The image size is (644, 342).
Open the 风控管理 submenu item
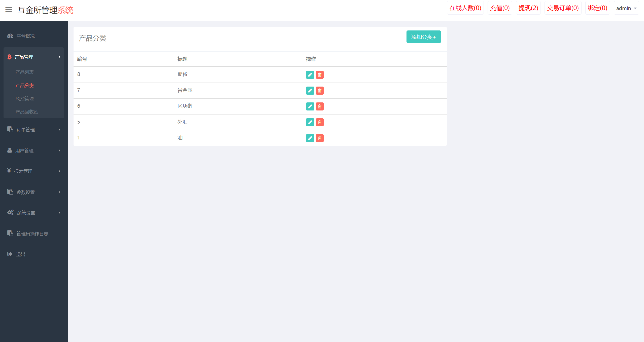click(25, 99)
